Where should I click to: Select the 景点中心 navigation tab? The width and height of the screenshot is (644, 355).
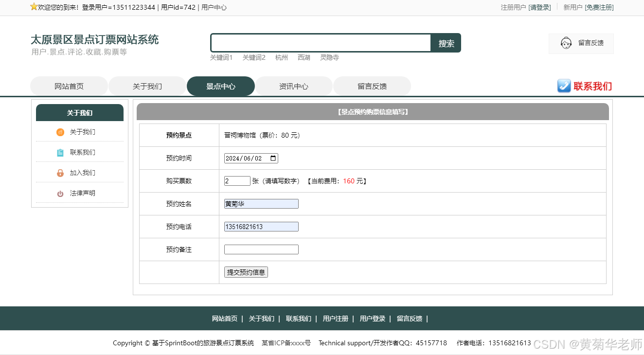tap(221, 86)
